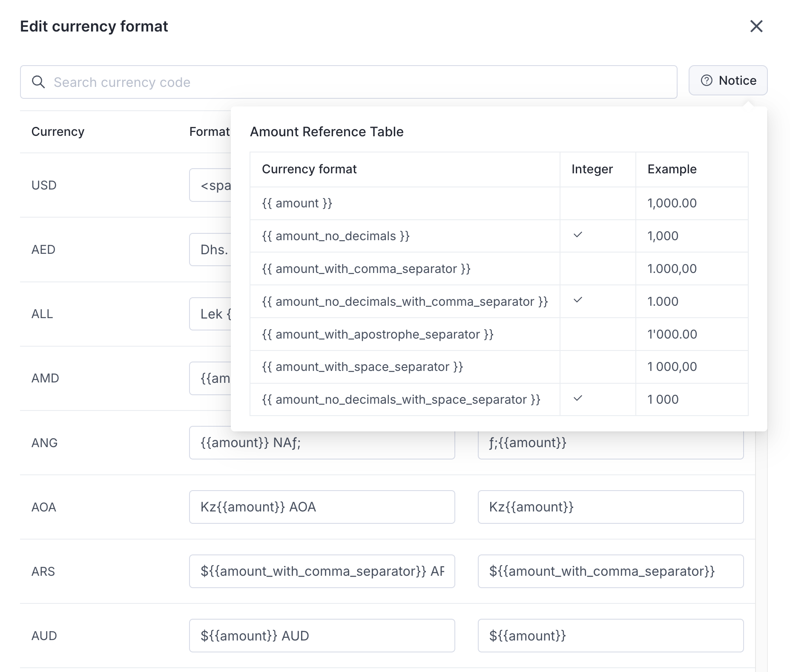This screenshot has height=672, width=790.
Task: Click the first ARS format field
Action: 322,571
